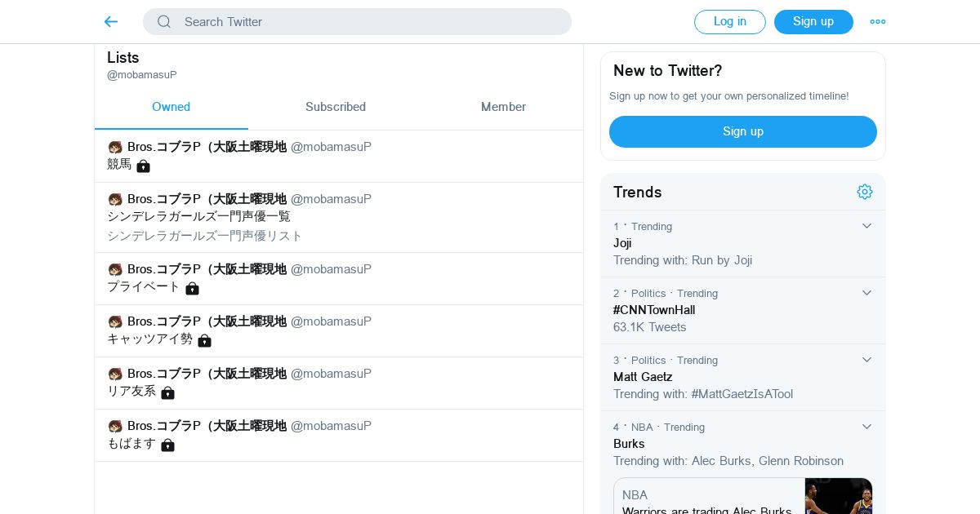Click lock icon next to キャッツアイ勢
The width and height of the screenshot is (980, 514).
click(x=204, y=340)
